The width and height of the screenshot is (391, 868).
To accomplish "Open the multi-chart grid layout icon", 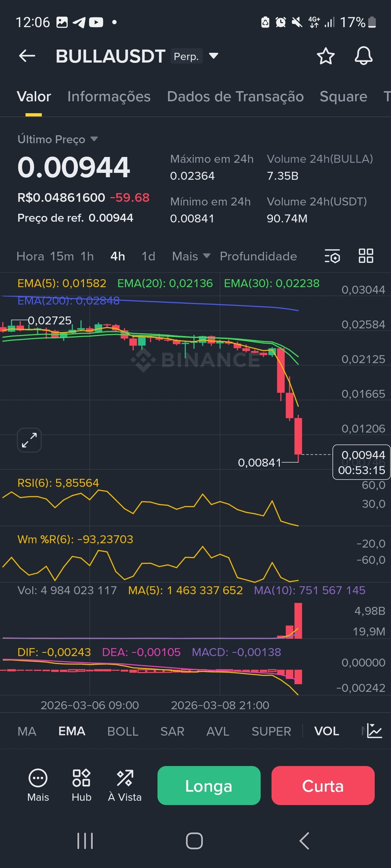I will pos(366,256).
